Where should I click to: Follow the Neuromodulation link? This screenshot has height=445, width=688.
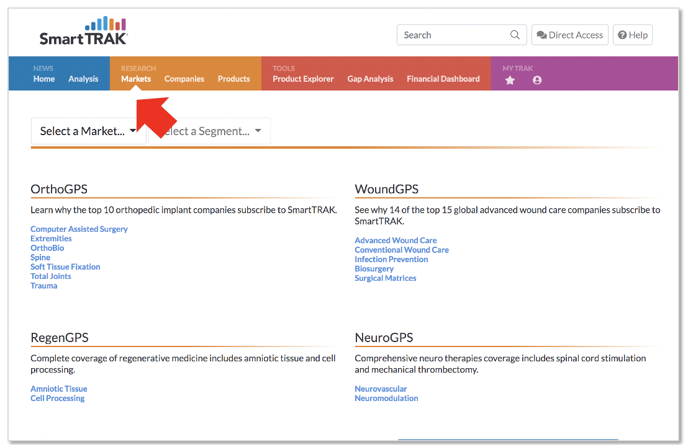387,398
